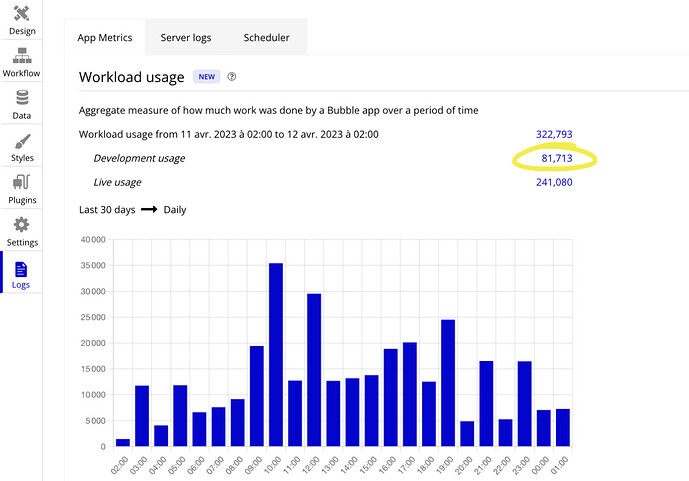Click the 21:00 bar in chart
The image size is (689, 481).
click(486, 404)
